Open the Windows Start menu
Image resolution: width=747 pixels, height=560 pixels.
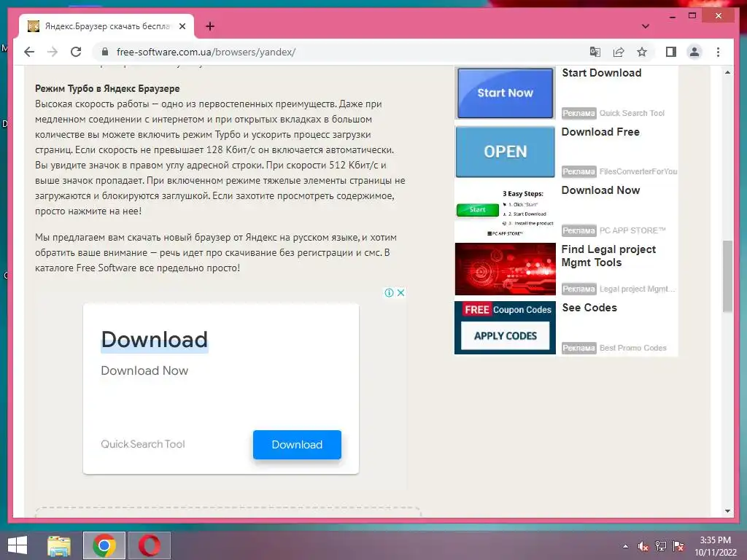pyautogui.click(x=18, y=545)
